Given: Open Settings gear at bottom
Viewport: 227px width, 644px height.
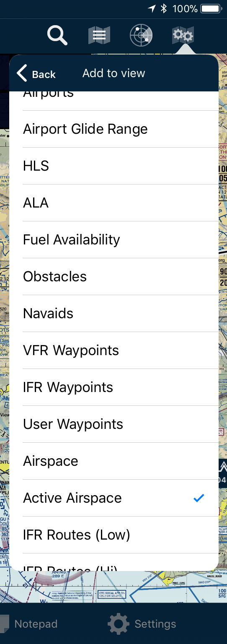Looking at the screenshot, I should pos(119,624).
